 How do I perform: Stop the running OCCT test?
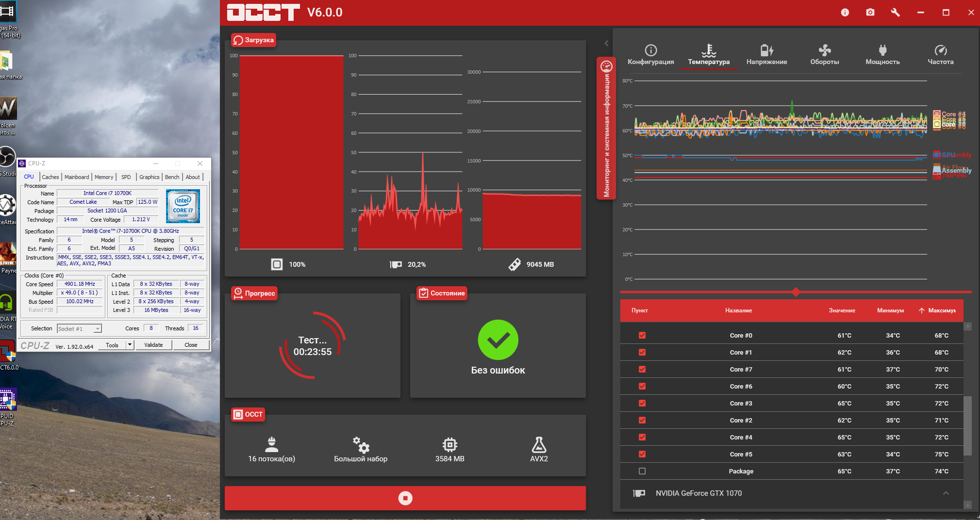(405, 498)
